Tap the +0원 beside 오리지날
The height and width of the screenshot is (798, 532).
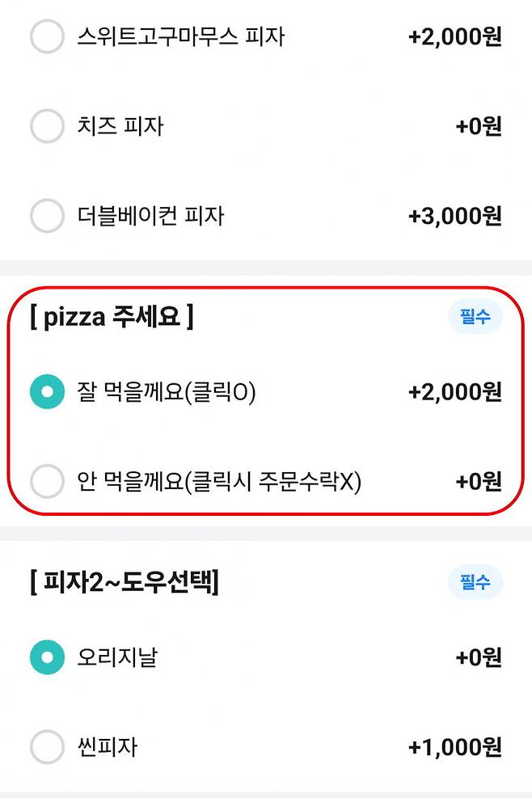tap(479, 657)
